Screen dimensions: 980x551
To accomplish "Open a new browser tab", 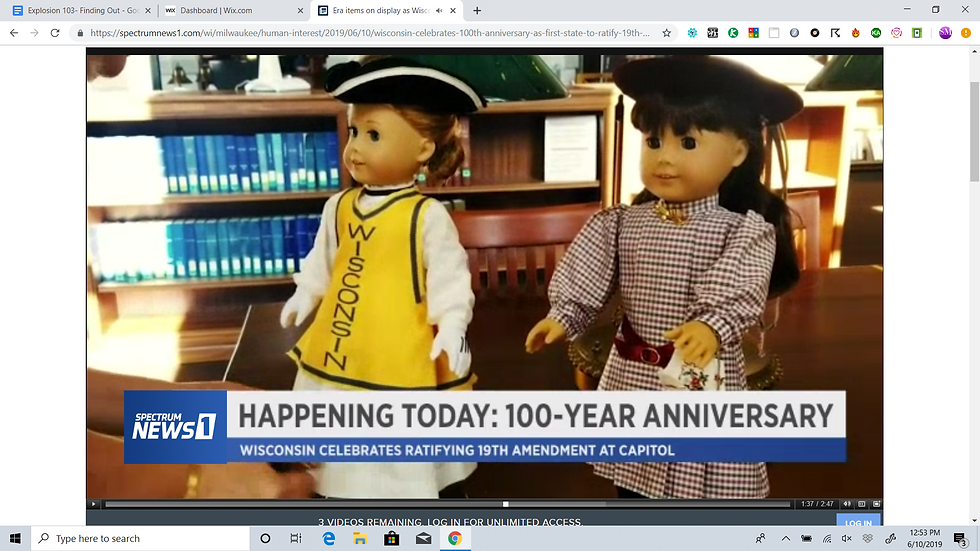I will pyautogui.click(x=477, y=11).
